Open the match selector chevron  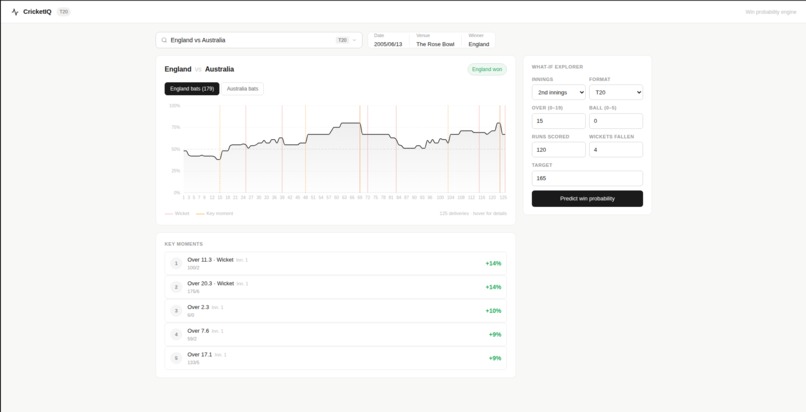354,40
